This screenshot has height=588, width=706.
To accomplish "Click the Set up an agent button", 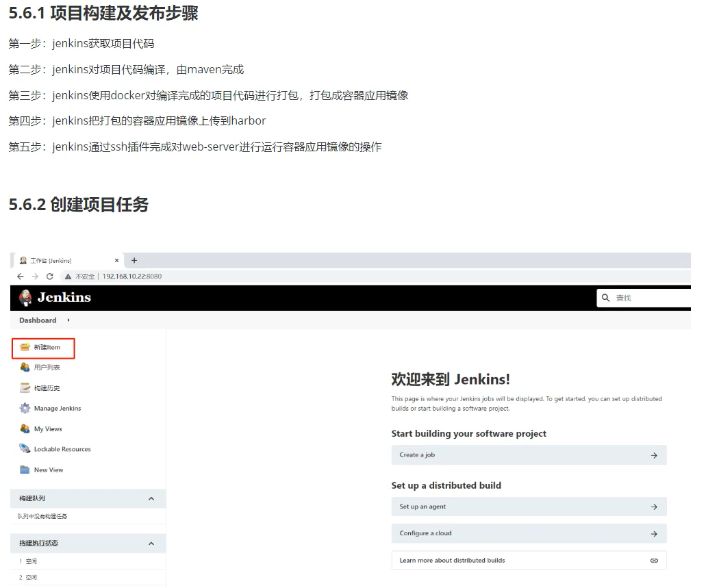I will (529, 507).
